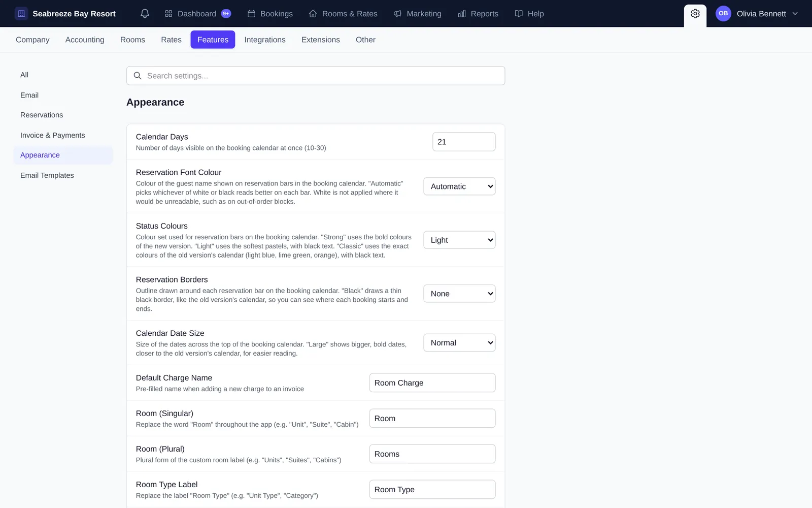Open settings via the gear icon
The width and height of the screenshot is (812, 508).
coord(695,14)
